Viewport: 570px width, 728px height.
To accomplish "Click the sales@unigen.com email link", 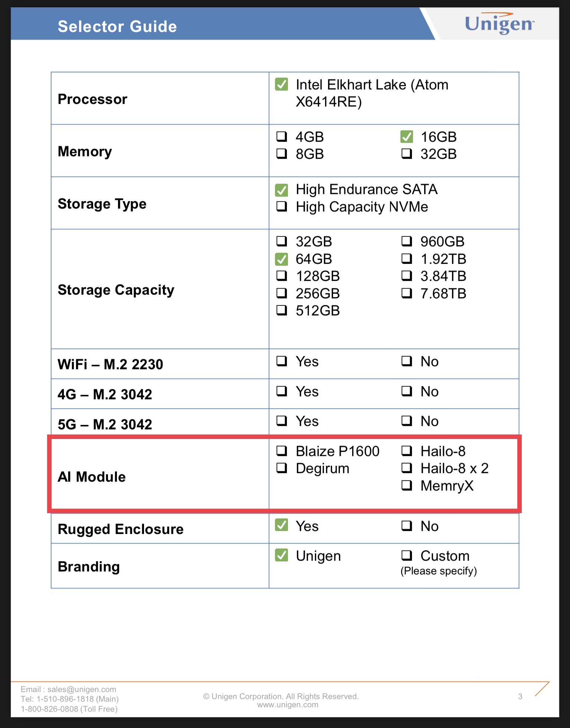I will 82,689.
